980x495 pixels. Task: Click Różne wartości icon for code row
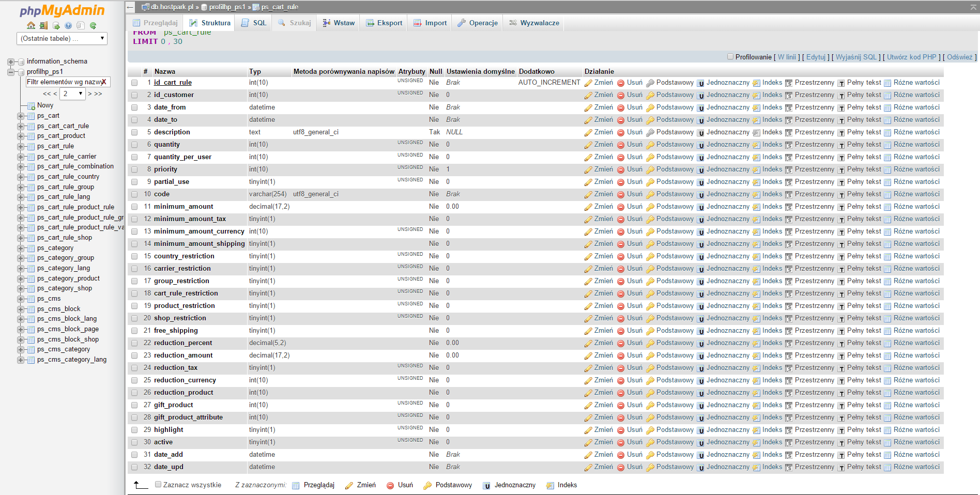click(887, 194)
